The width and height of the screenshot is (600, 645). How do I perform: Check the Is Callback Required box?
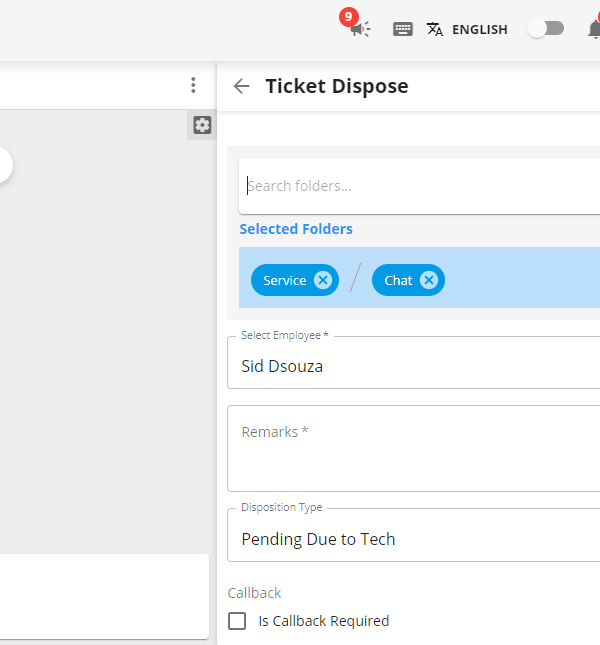237,621
